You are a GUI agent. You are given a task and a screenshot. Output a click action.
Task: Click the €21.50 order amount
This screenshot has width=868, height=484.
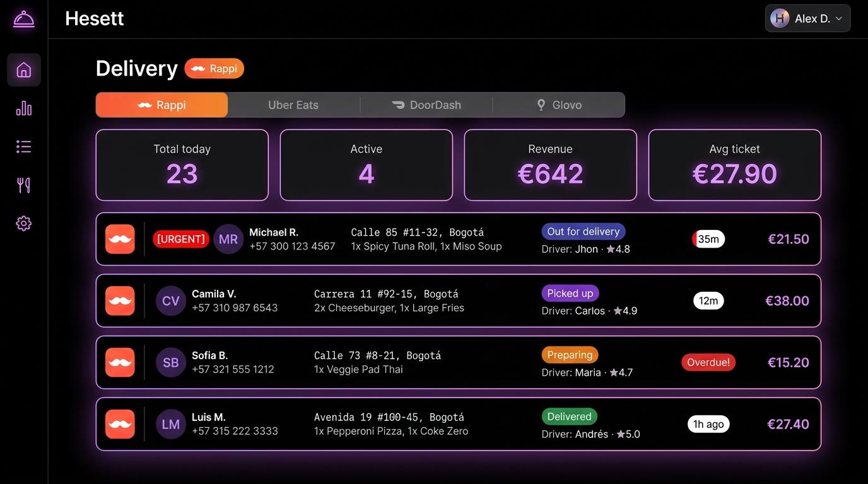[789, 239]
